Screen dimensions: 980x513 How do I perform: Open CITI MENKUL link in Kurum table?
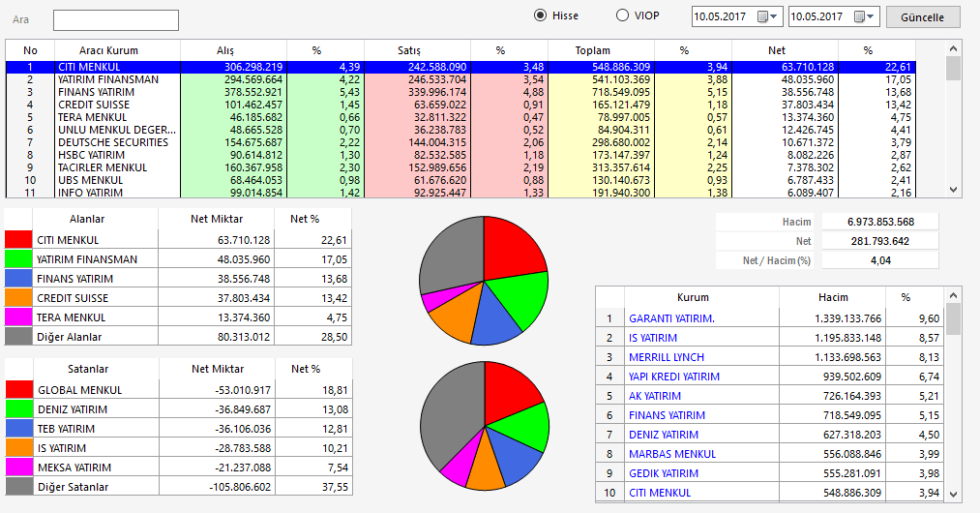point(660,493)
